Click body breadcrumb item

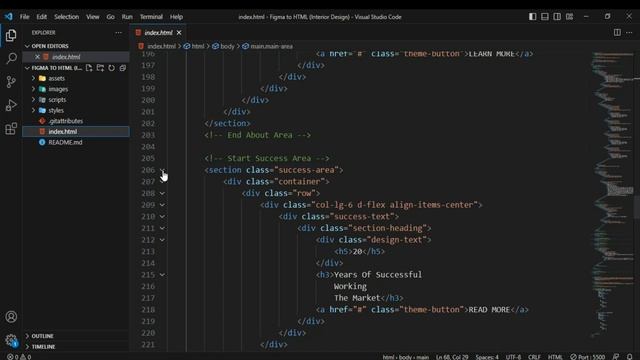tap(224, 47)
